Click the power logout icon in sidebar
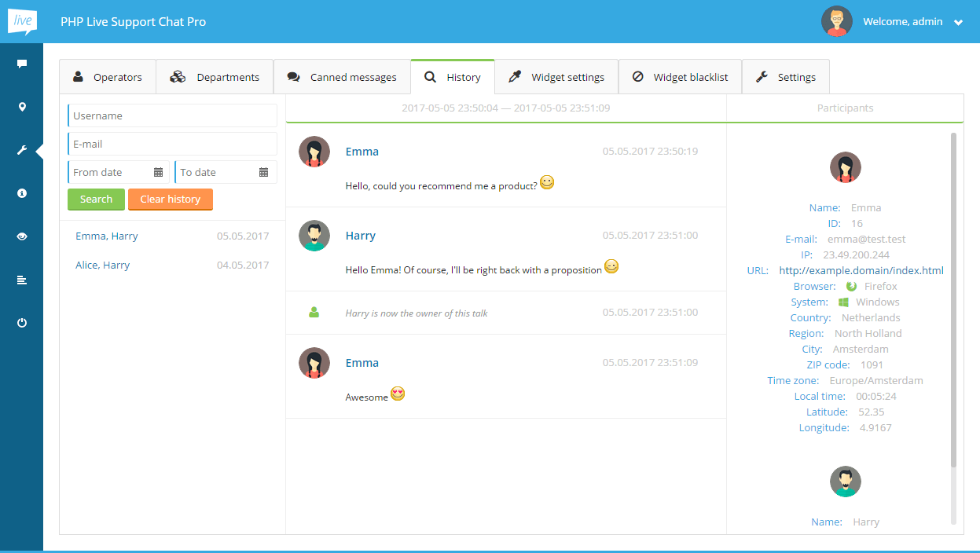The width and height of the screenshot is (980, 553). pyautogui.click(x=22, y=323)
